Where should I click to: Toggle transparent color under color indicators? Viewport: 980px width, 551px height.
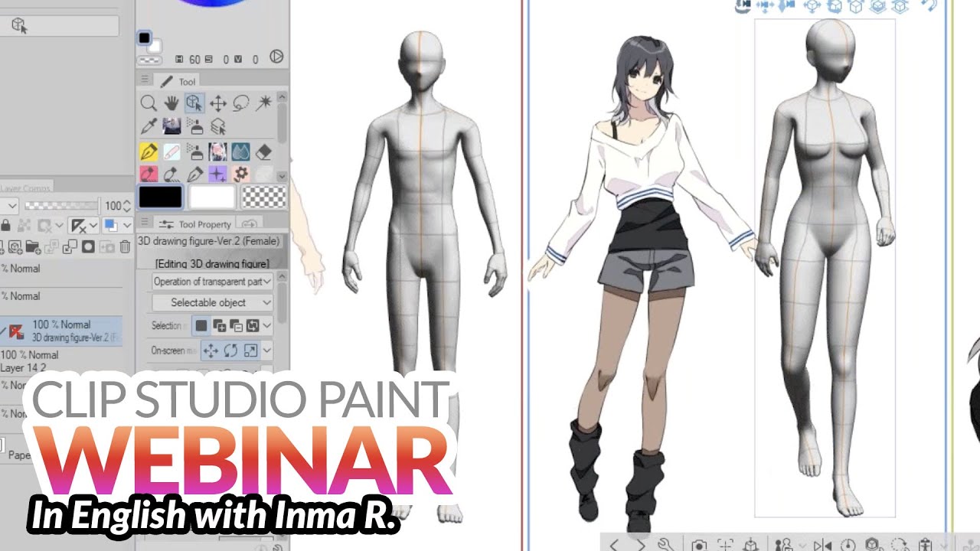click(149, 60)
